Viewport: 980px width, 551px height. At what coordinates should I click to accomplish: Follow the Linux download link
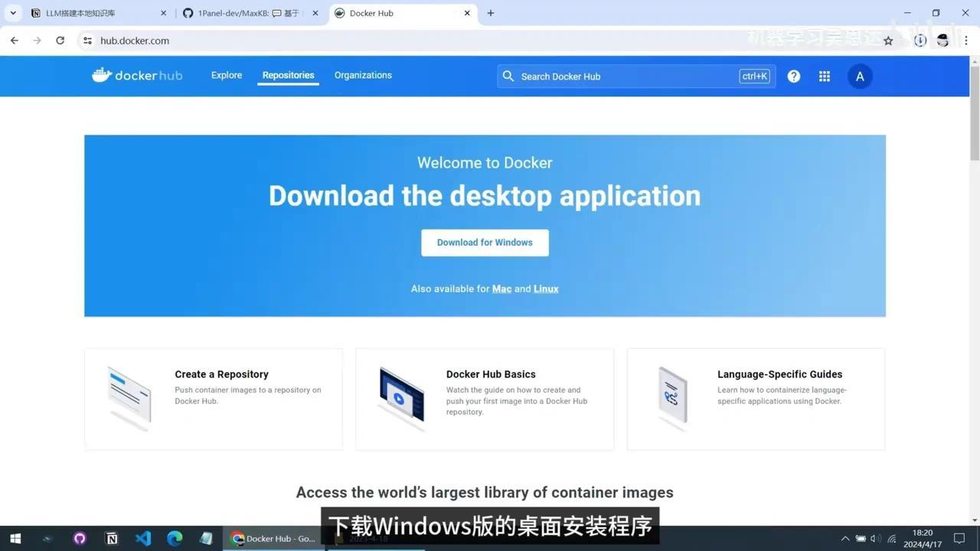[546, 289]
